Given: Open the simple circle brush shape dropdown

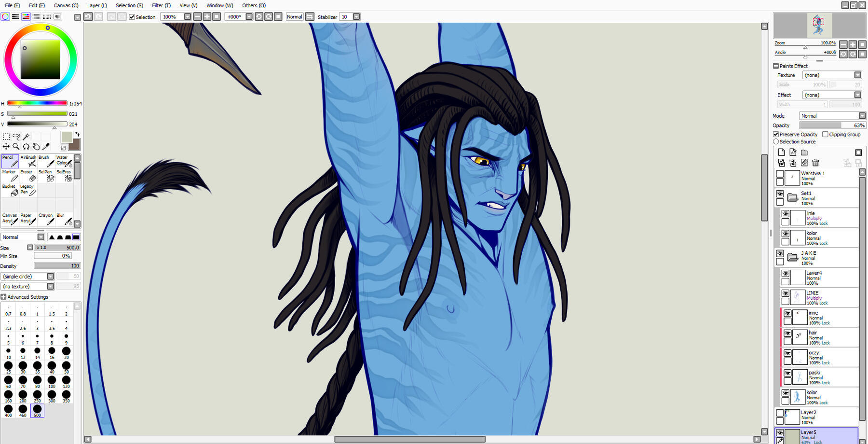Looking at the screenshot, I should tap(50, 277).
